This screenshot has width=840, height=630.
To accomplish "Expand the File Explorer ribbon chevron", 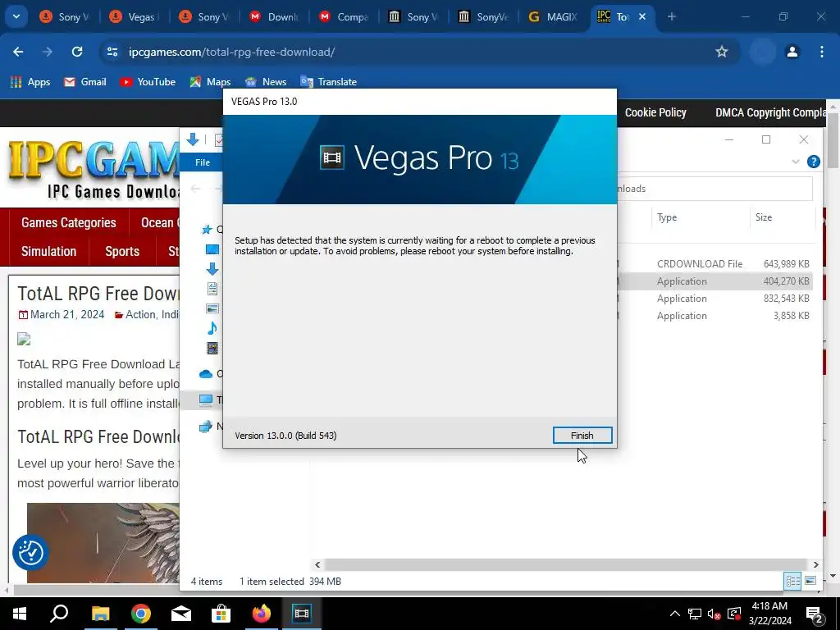I will (796, 162).
